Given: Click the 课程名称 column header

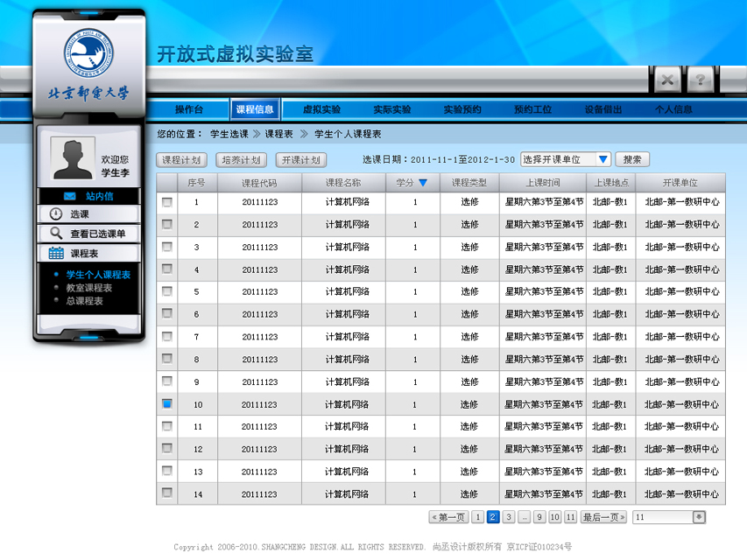Looking at the screenshot, I should click(x=343, y=183).
